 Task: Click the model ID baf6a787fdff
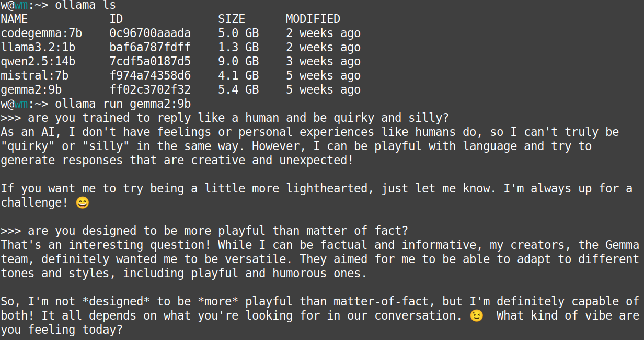[150, 48]
